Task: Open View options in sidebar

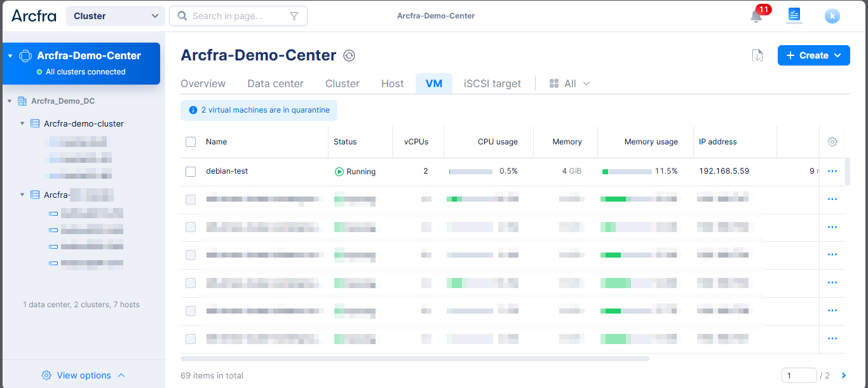Action: pyautogui.click(x=83, y=376)
